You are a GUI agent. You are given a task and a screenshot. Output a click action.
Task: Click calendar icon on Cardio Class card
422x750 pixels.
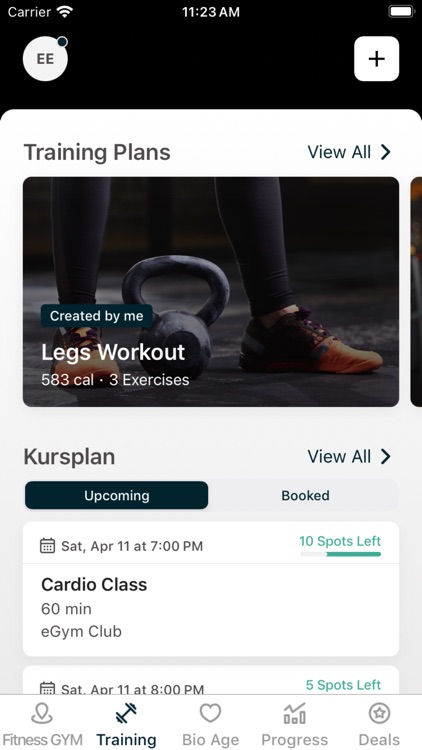point(47,546)
